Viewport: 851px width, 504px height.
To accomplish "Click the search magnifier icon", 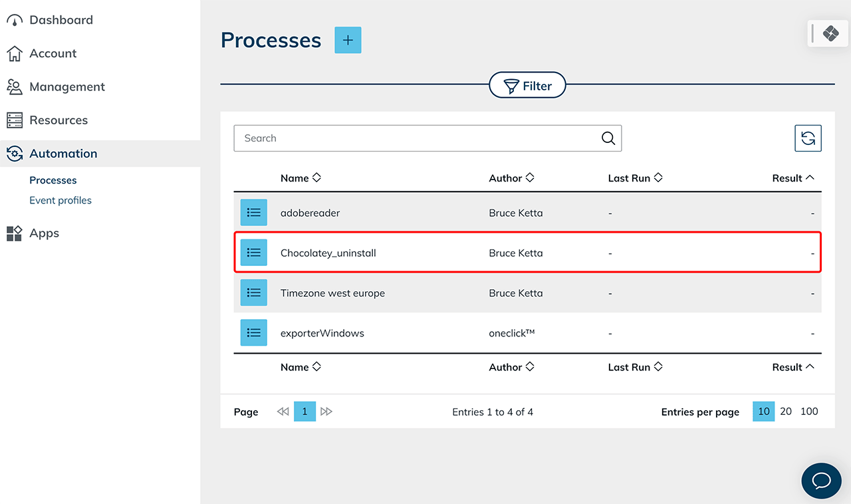I will [608, 138].
